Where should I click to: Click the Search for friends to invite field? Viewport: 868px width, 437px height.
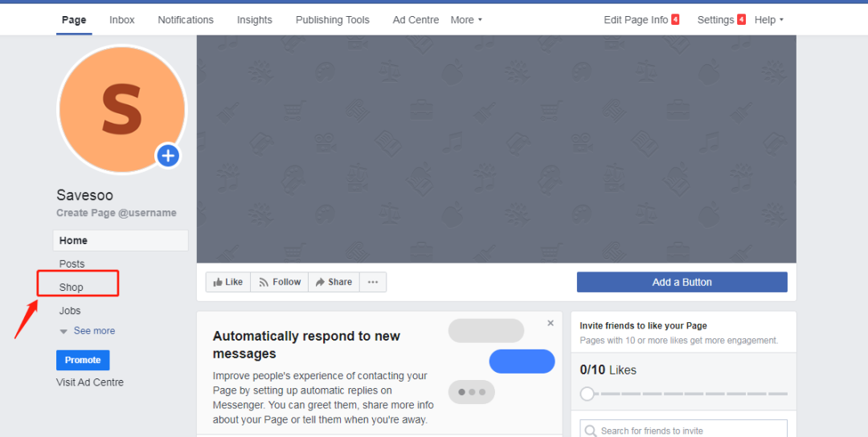tap(684, 430)
